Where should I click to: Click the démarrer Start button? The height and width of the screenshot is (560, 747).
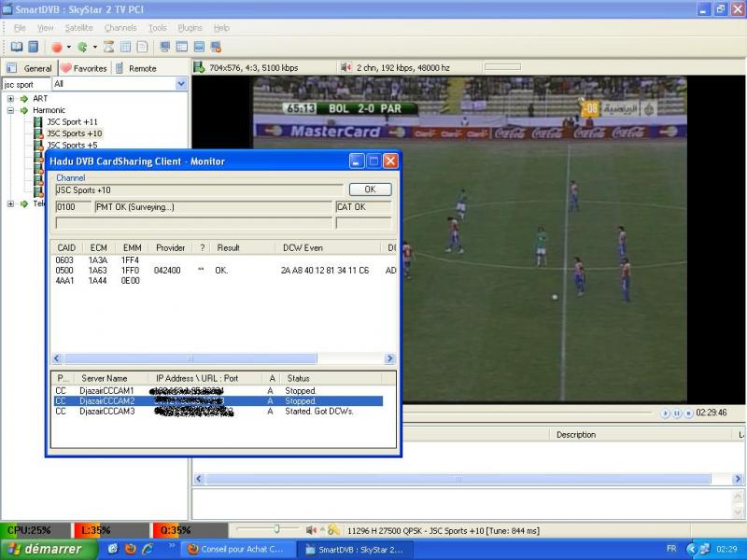click(45, 549)
